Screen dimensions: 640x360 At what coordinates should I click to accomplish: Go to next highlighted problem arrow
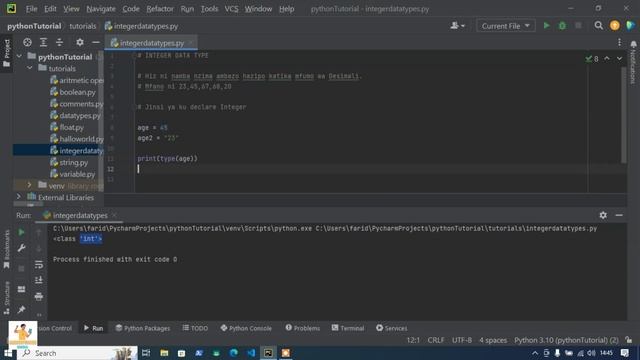pos(619,59)
